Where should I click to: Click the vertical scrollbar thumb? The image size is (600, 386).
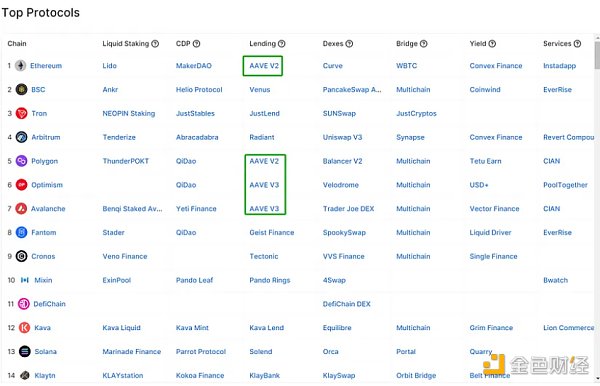pos(597,55)
